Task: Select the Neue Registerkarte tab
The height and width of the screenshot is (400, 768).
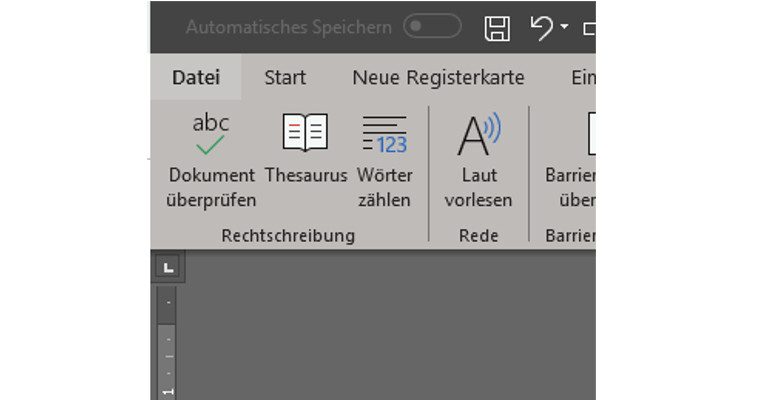Action: pyautogui.click(x=438, y=77)
